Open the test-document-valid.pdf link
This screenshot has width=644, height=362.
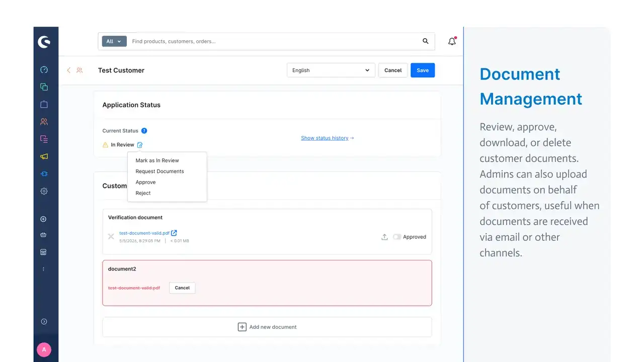click(x=144, y=233)
